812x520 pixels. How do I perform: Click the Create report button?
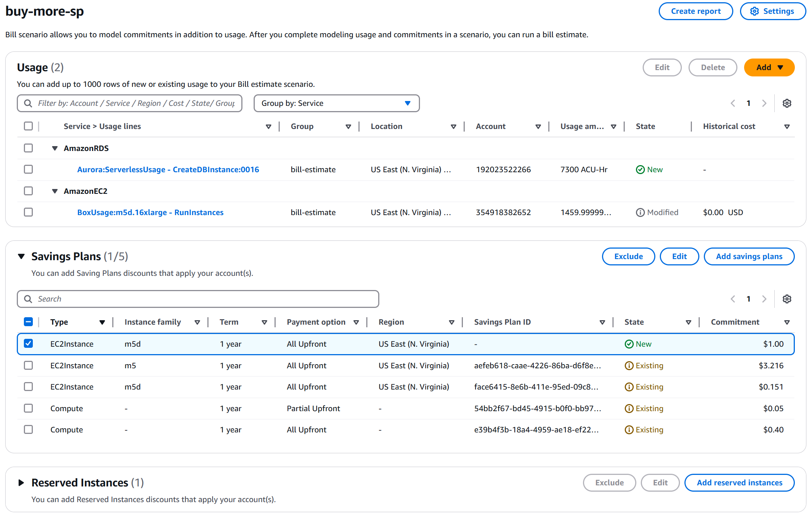point(695,11)
